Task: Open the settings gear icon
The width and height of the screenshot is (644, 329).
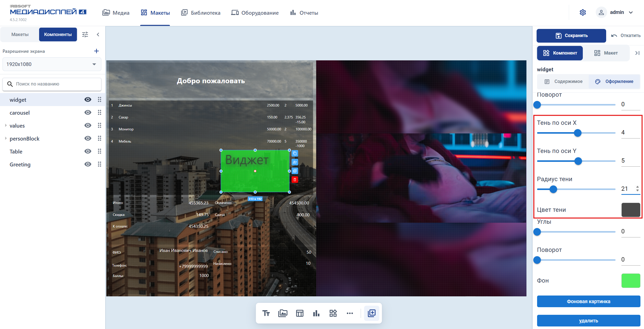Action: click(583, 12)
